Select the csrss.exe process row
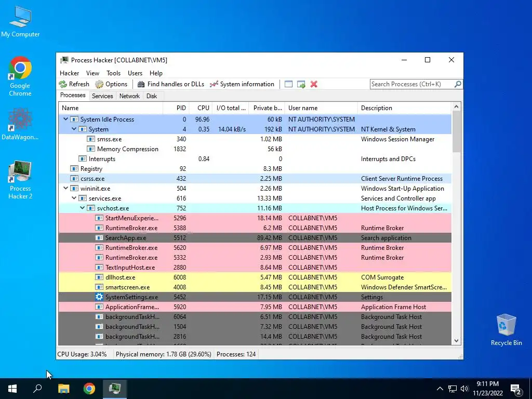The width and height of the screenshot is (532, 399). pyautogui.click(x=255, y=179)
